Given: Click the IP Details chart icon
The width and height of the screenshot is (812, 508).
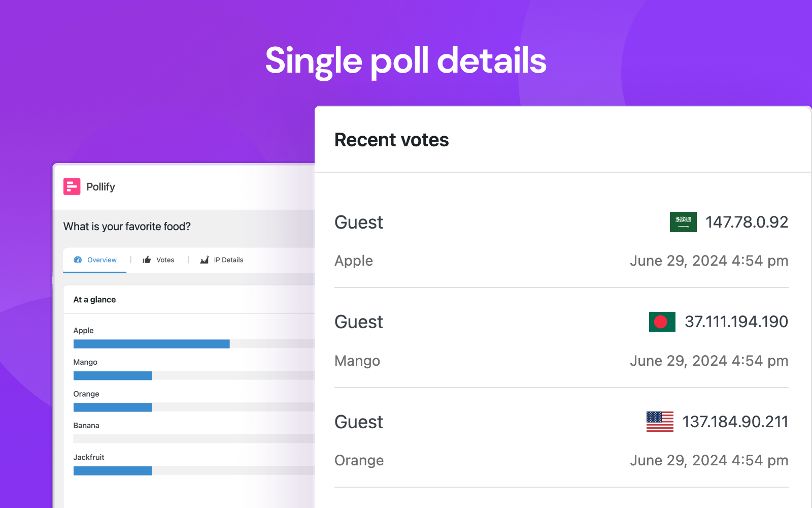Looking at the screenshot, I should click(205, 260).
